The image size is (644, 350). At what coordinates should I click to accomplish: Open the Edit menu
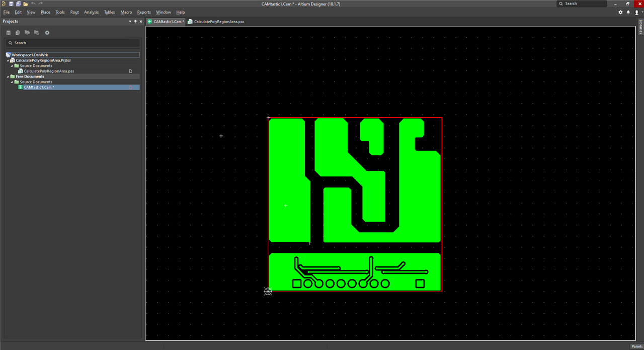coord(18,12)
